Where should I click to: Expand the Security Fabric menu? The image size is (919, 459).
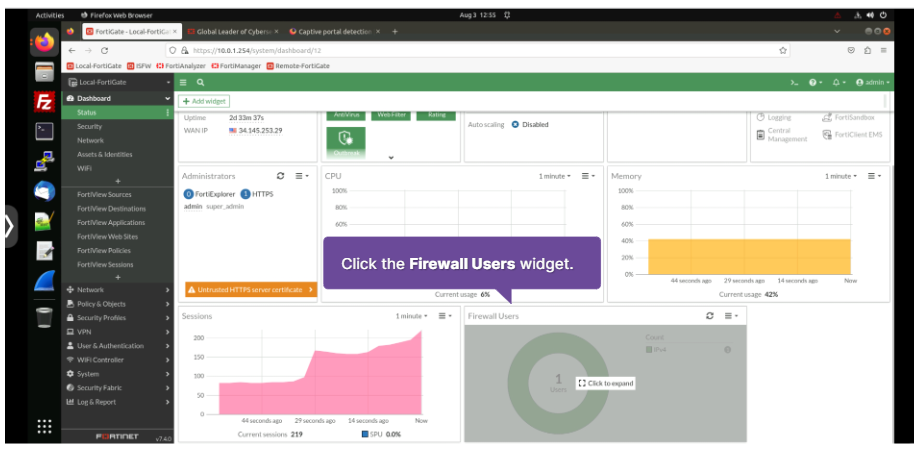pos(118,388)
